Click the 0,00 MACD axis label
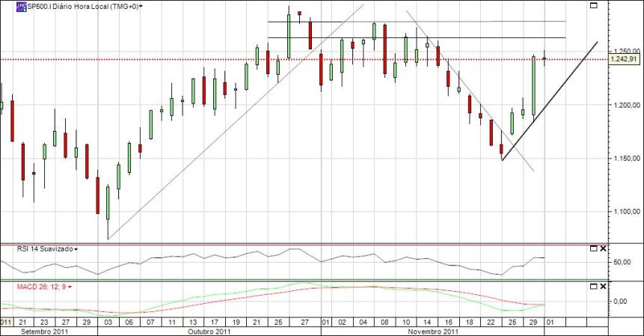The width and height of the screenshot is (644, 336). click(620, 302)
